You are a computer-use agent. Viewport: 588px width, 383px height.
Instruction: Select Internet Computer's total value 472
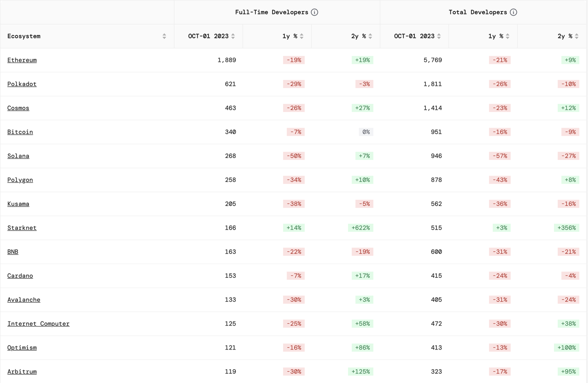pos(436,324)
